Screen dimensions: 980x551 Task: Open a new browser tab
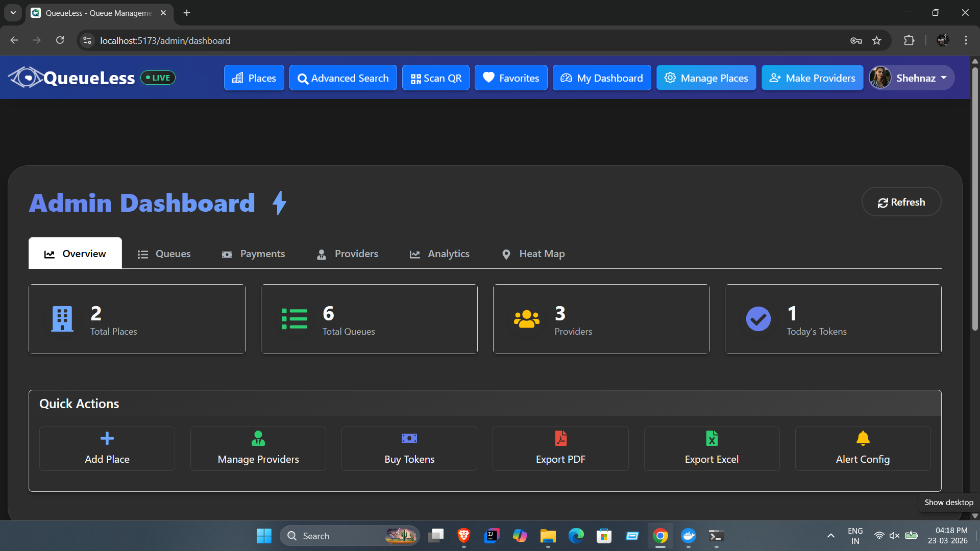point(187,13)
